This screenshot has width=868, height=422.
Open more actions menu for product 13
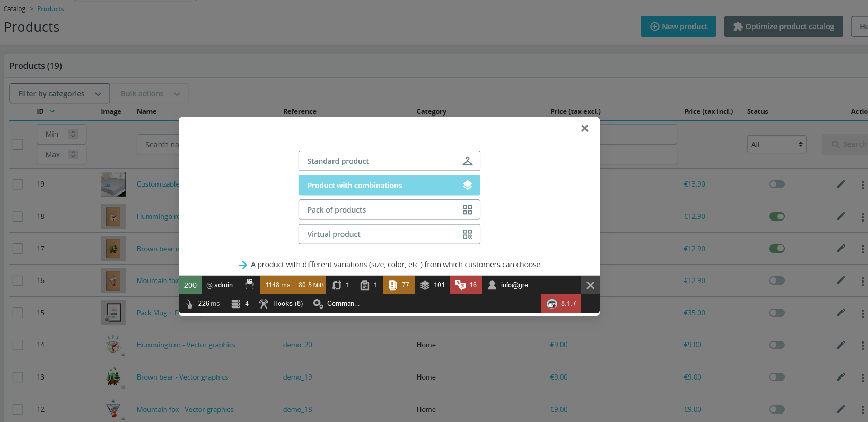pyautogui.click(x=862, y=377)
